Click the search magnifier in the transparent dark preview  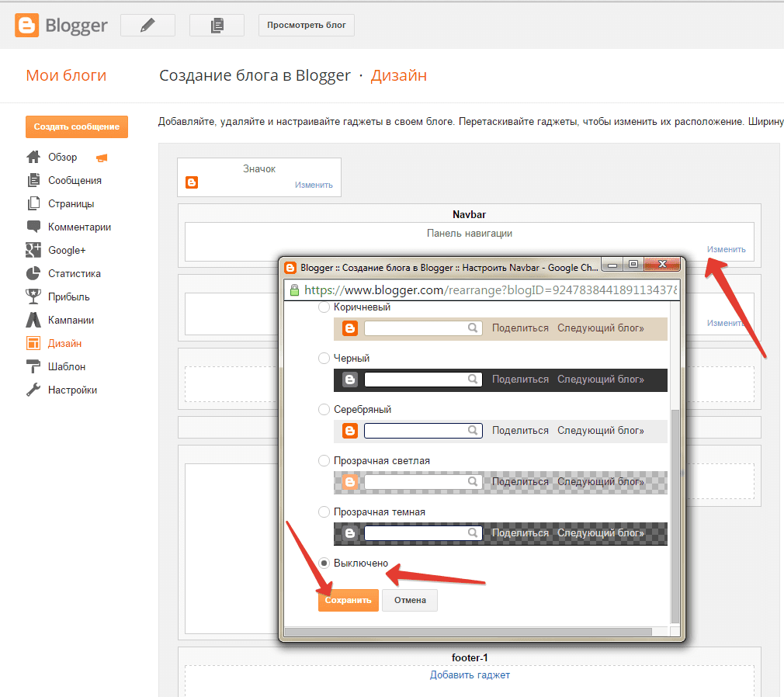click(x=473, y=533)
